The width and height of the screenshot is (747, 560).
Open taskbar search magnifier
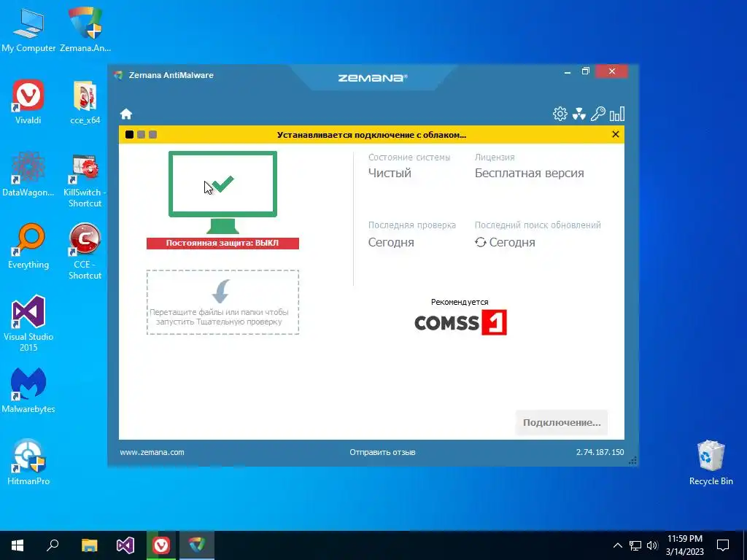[x=53, y=545]
